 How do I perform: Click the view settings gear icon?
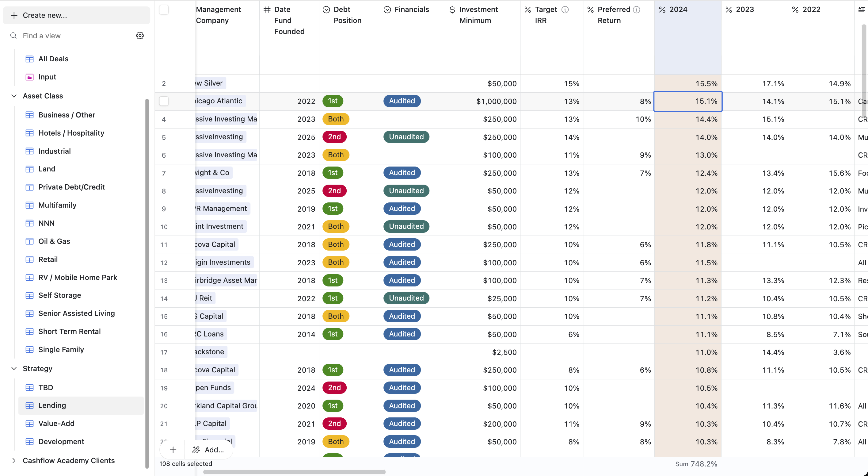[140, 36]
